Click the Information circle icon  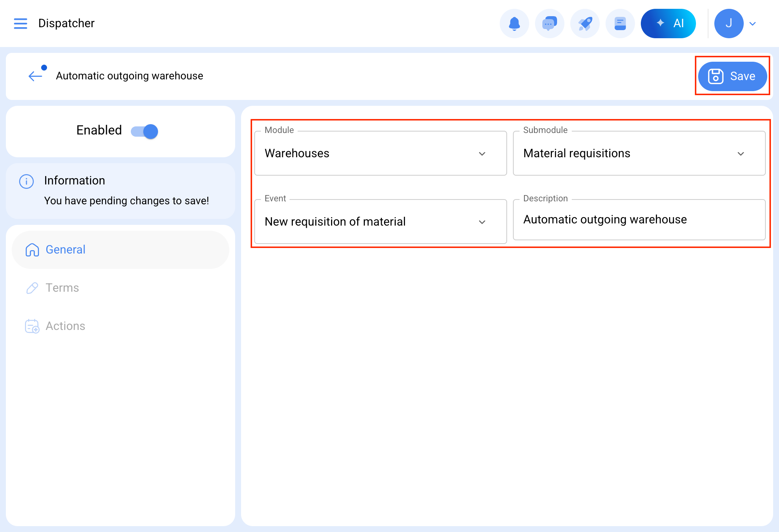click(x=26, y=181)
